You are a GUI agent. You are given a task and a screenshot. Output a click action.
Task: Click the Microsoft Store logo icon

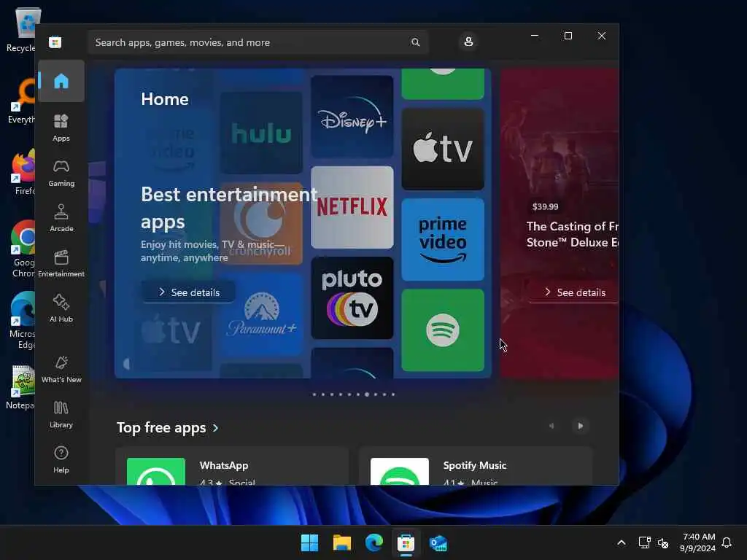(55, 42)
